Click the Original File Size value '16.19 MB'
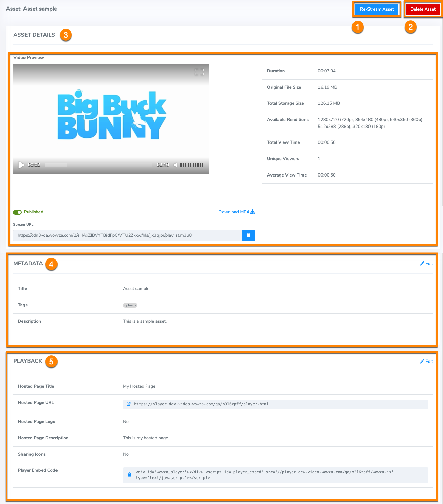Screen dimensions: 443x504 [327, 87]
